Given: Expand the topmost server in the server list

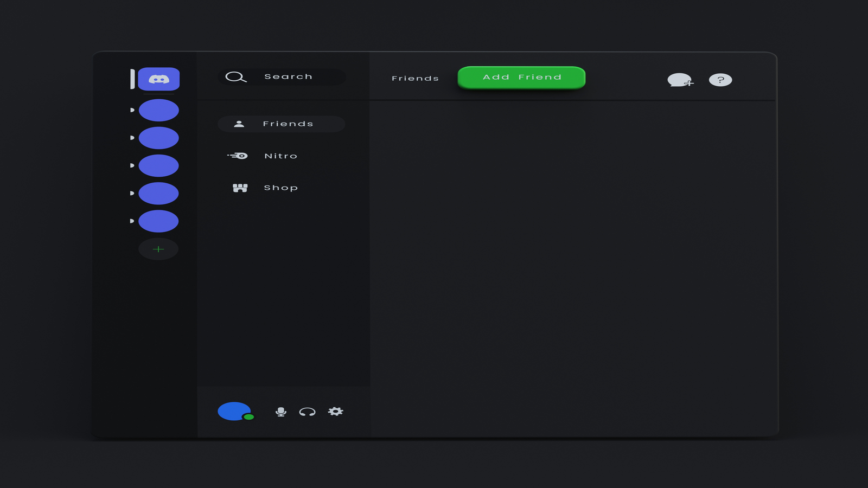Looking at the screenshot, I should [132, 110].
